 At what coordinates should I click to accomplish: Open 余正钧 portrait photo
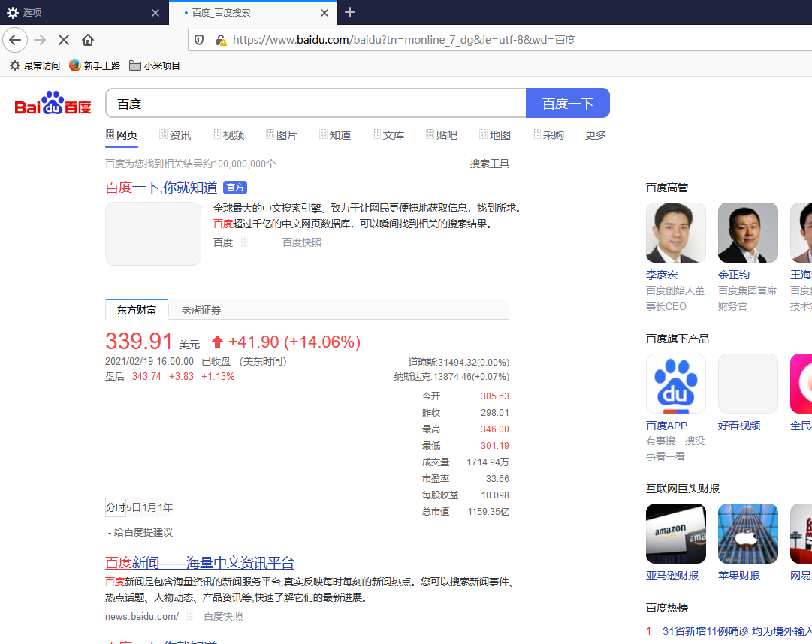tap(748, 233)
